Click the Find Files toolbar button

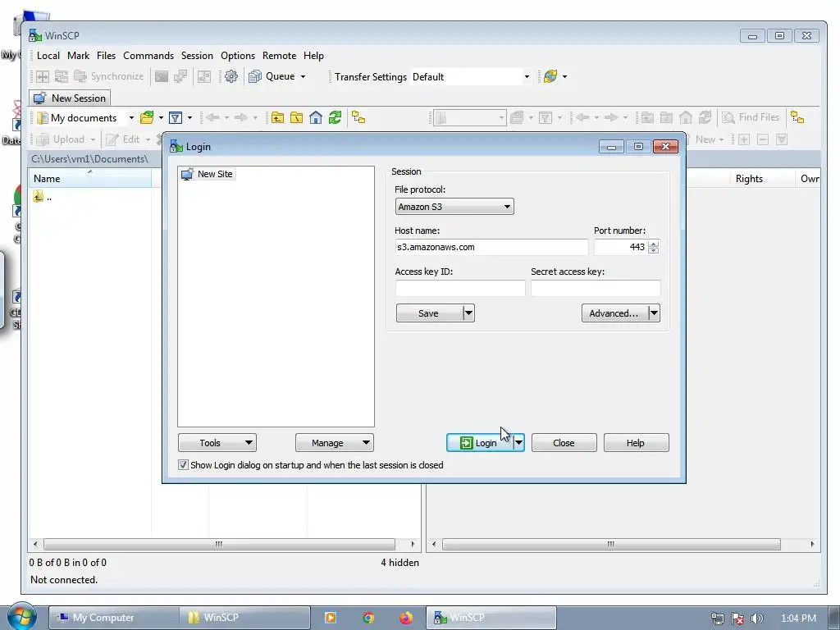click(751, 118)
